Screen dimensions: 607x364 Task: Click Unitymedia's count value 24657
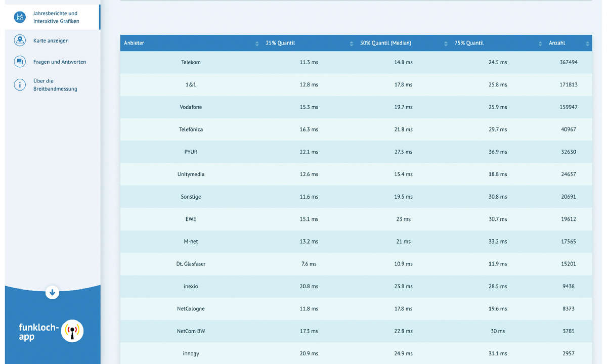[x=569, y=174]
